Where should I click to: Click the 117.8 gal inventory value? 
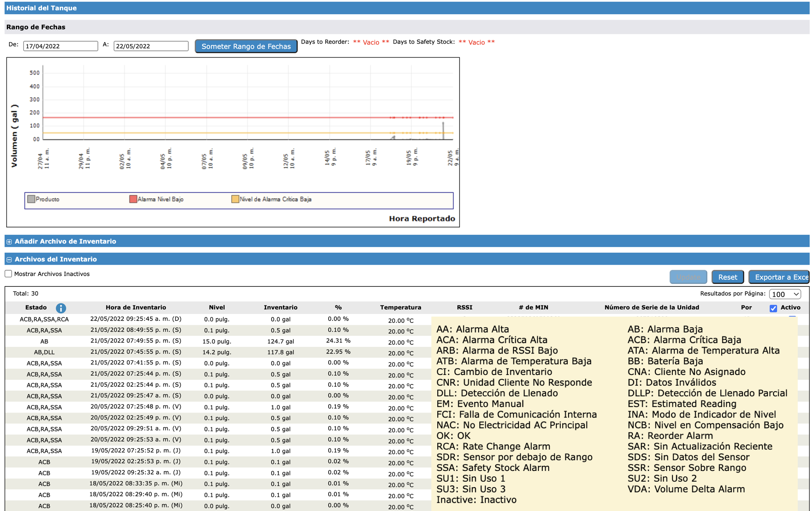coord(281,352)
